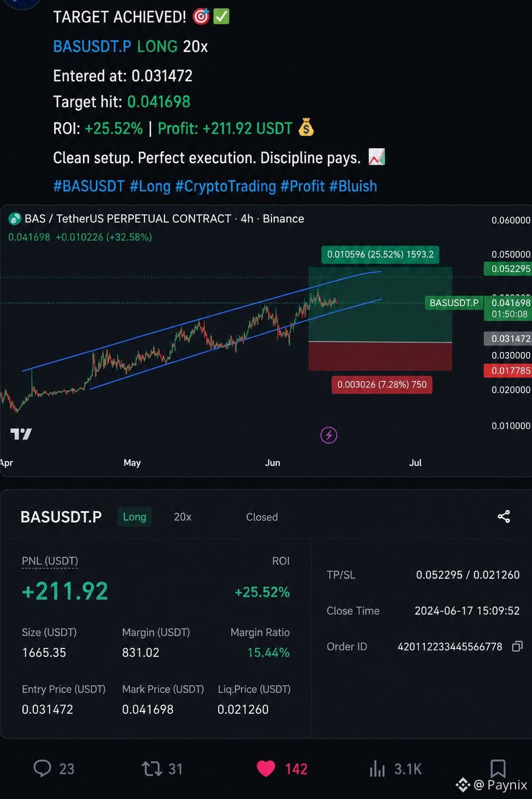Select the 20x leverage label on card
Image resolution: width=532 pixels, height=799 pixels.
[183, 517]
